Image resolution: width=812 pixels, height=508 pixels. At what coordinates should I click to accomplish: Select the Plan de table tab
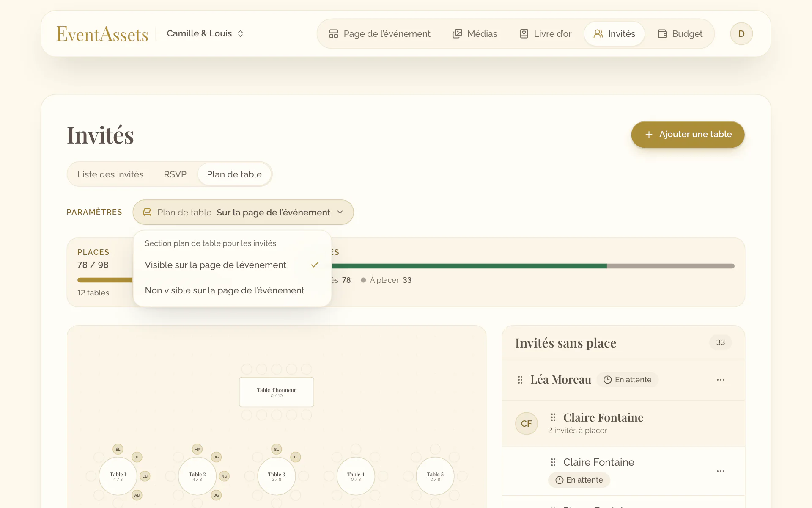pyautogui.click(x=234, y=174)
